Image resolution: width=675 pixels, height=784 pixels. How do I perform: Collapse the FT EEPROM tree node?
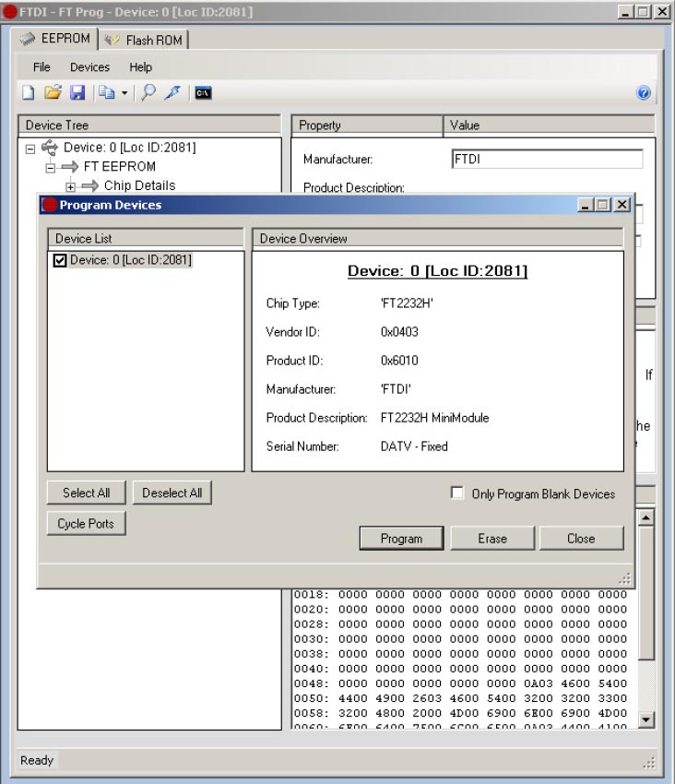click(50, 168)
